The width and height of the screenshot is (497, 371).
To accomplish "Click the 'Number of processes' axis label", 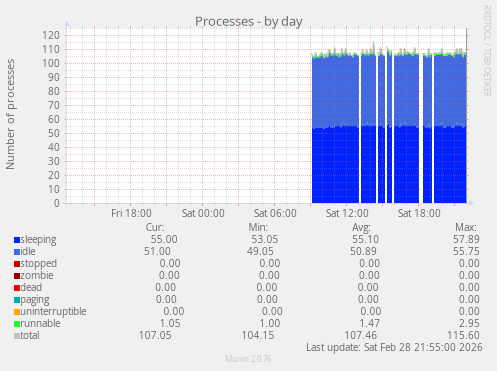I will tap(10, 114).
